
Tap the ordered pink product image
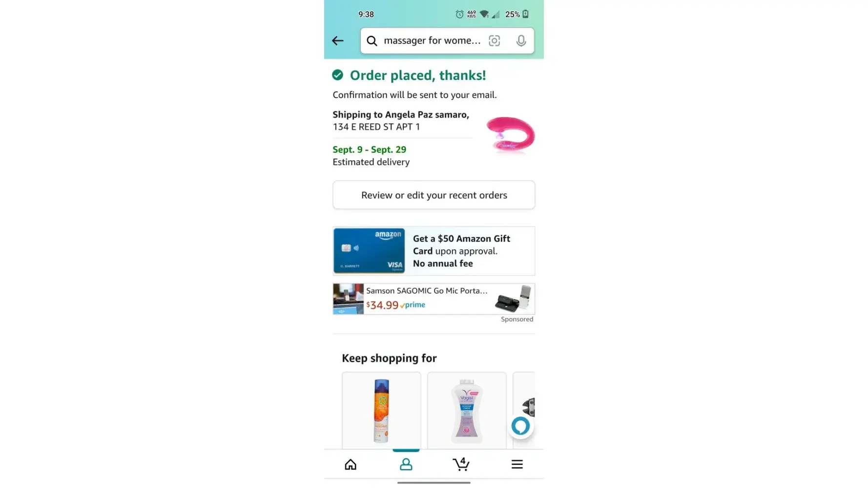click(510, 135)
